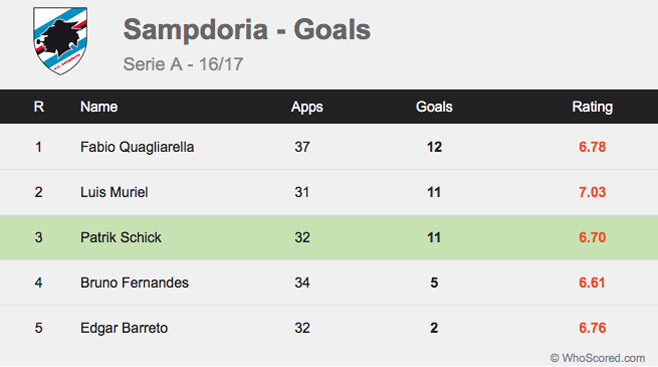The width and height of the screenshot is (658, 367).
Task: Sort by the Rating column header
Action: click(x=592, y=107)
